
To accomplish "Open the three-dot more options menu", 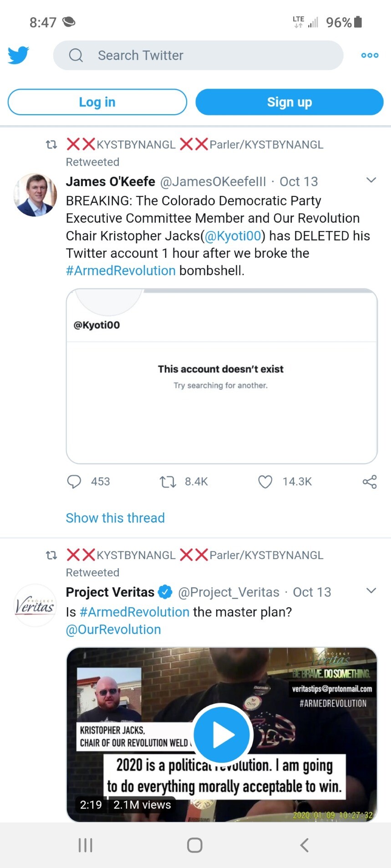I will point(370,56).
